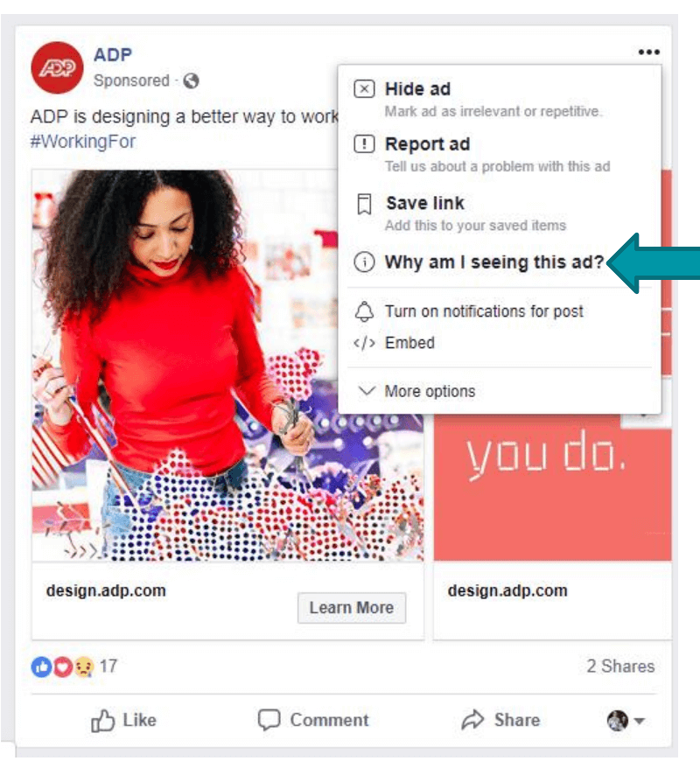Click the embed code brackets icon
This screenshot has width=700, height=782.
click(x=364, y=343)
